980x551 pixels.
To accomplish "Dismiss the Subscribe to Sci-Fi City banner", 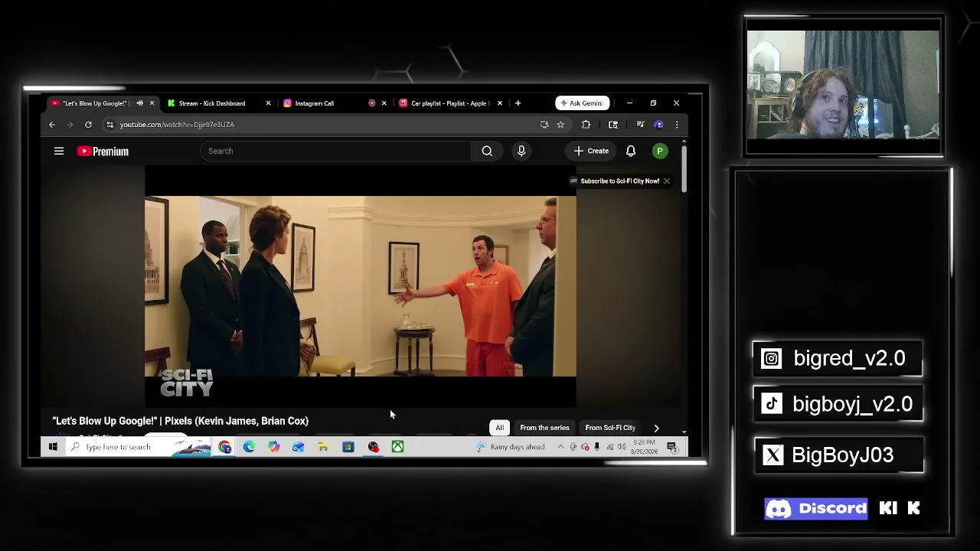I will click(x=667, y=181).
